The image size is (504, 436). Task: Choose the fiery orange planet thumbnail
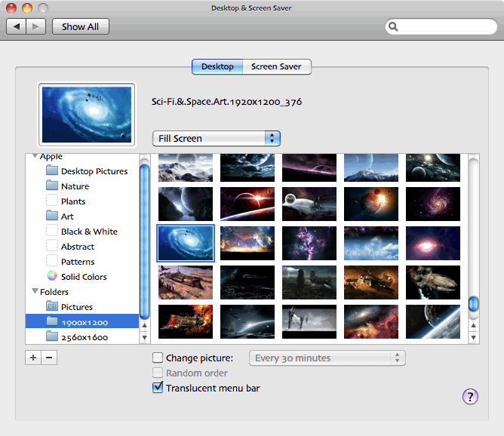click(x=371, y=204)
